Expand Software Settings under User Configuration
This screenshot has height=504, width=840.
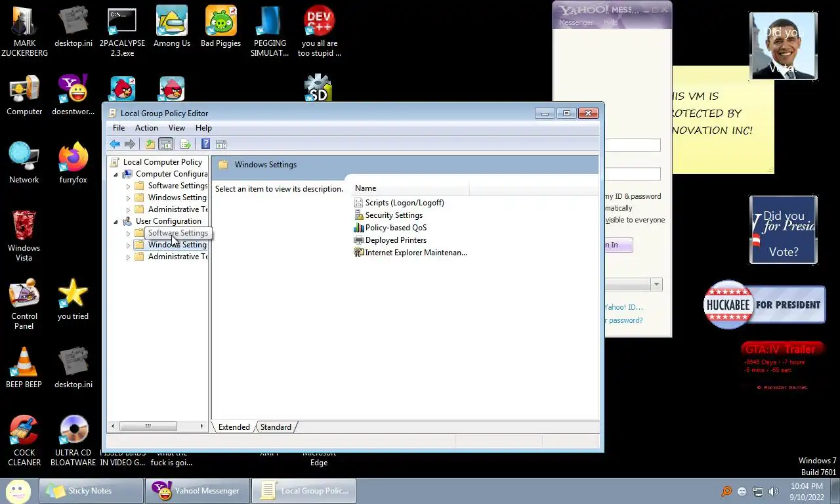(129, 234)
